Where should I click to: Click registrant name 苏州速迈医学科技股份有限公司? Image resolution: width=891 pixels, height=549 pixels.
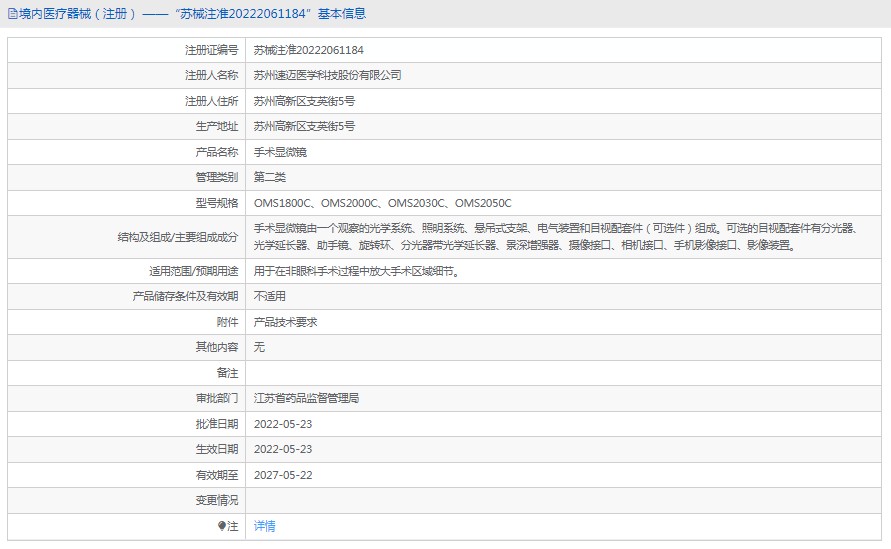coord(327,75)
